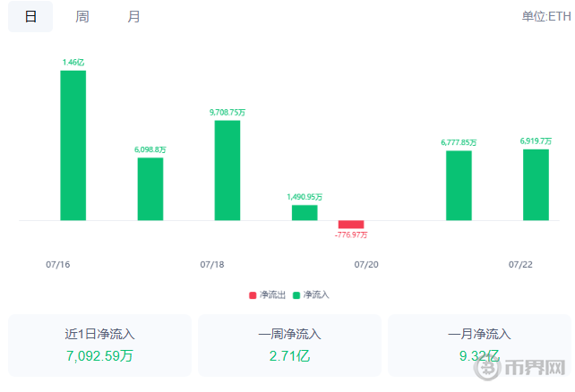Screen dimensions: 575x392
Task: Click the 6,919.7万 green bar
Action: (536, 185)
